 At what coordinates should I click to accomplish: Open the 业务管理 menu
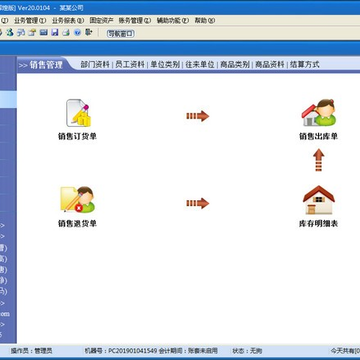(30, 20)
